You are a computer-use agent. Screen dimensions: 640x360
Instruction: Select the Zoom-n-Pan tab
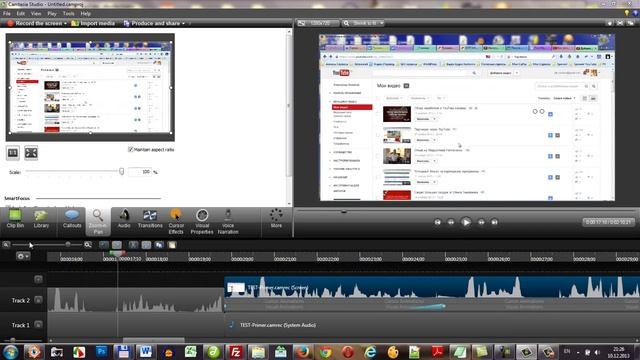[x=98, y=222]
